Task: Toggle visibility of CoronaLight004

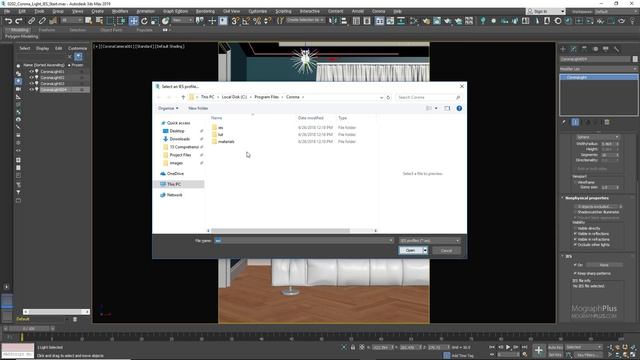Action: 31,89
